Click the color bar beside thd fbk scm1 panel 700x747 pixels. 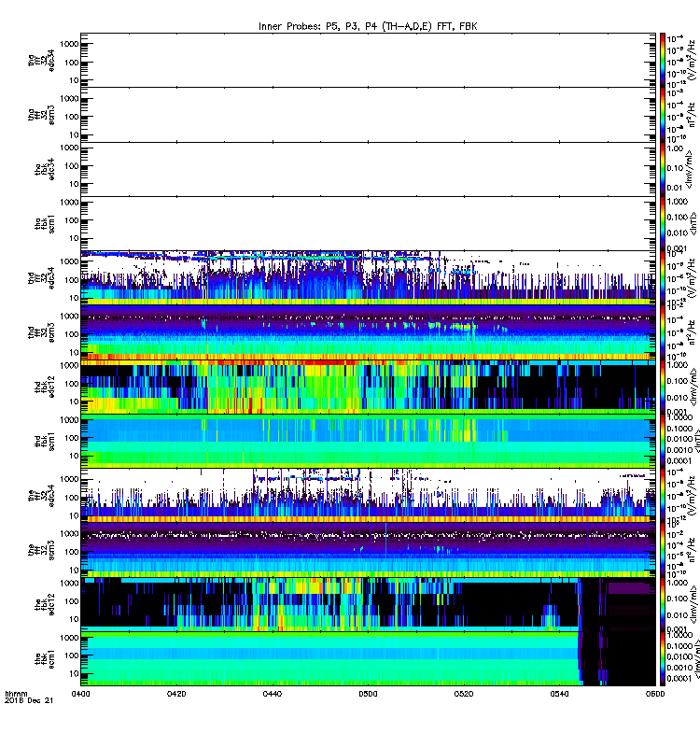(663, 442)
